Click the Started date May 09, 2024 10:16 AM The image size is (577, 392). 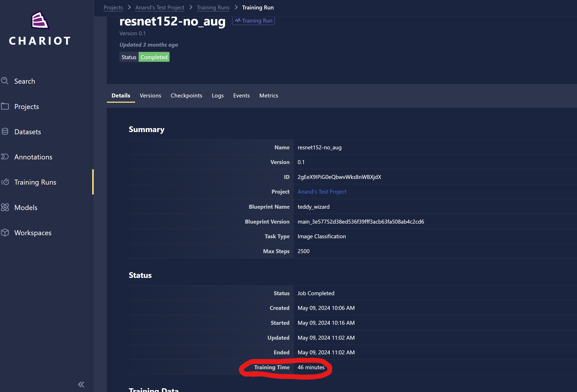pos(326,323)
